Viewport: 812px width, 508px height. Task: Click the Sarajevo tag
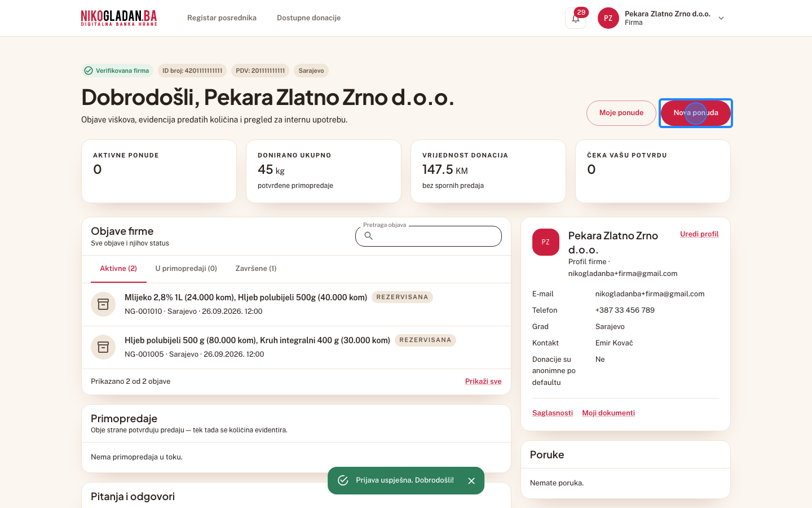[311, 71]
